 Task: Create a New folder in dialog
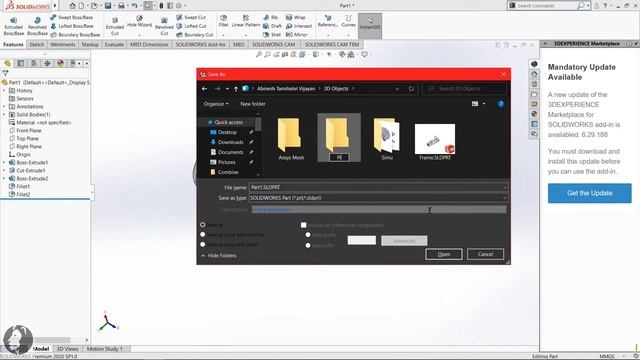[253, 104]
